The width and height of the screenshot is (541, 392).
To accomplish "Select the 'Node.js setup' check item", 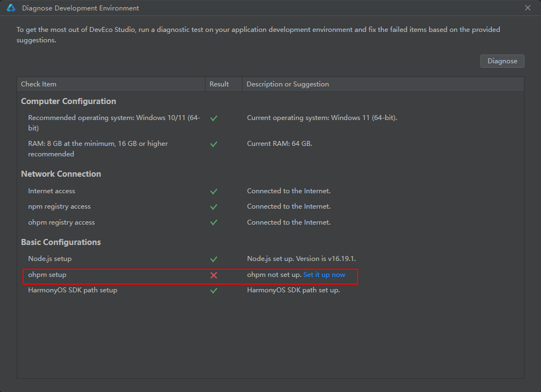I will click(50, 259).
